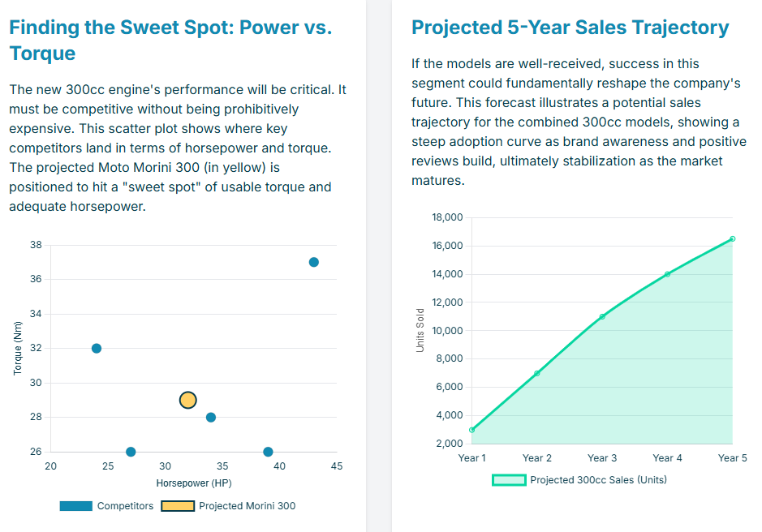Click competitor point at 39 HP, 26 Nm
Screen dimensions: 762x532
point(269,452)
